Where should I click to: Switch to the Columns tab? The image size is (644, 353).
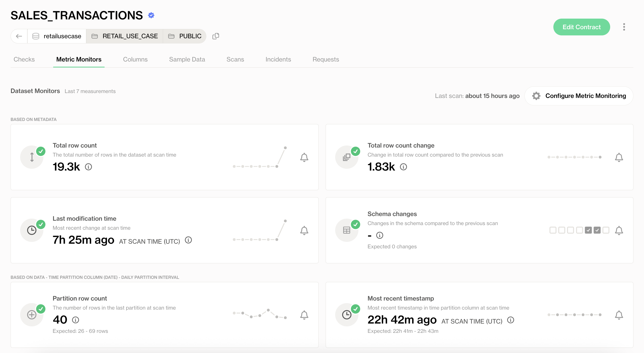coord(135,59)
